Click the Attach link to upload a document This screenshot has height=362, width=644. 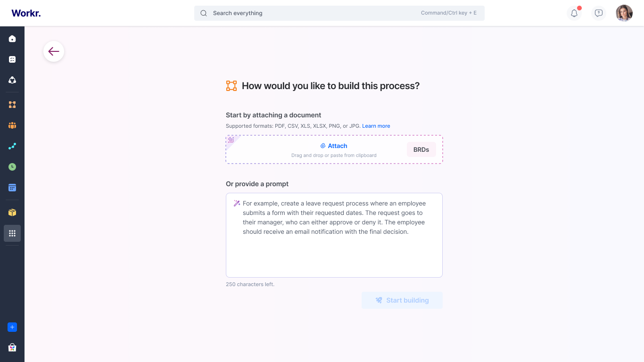click(334, 146)
